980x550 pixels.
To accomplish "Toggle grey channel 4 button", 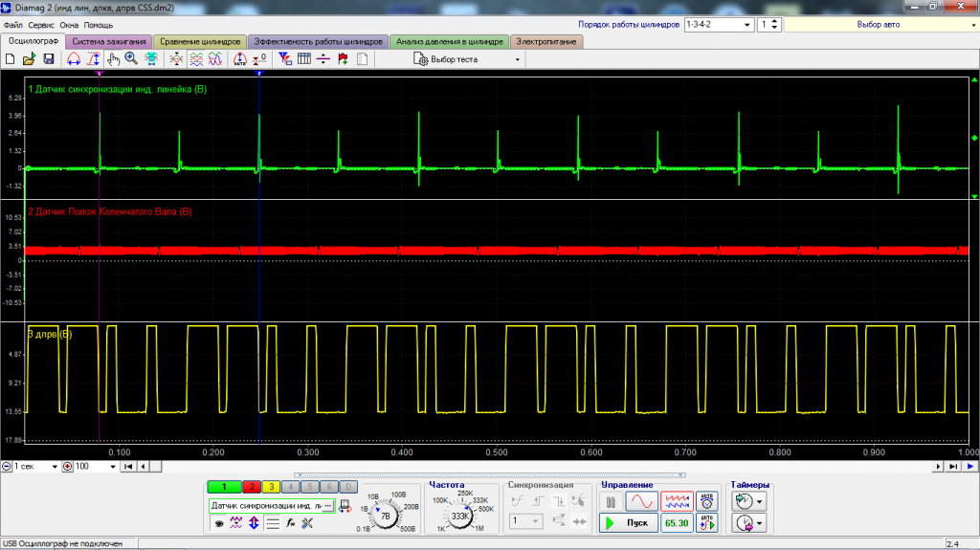I will 291,487.
